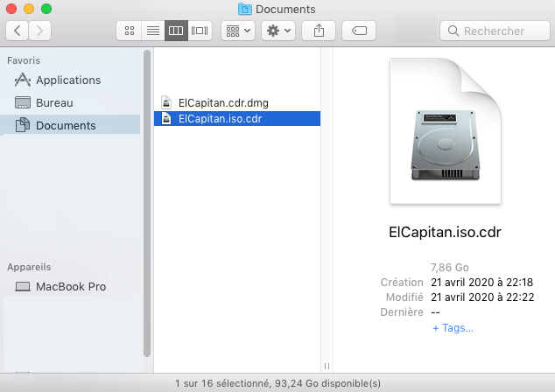The image size is (555, 392).
Task: Open Applications in the sidebar
Action: point(70,80)
